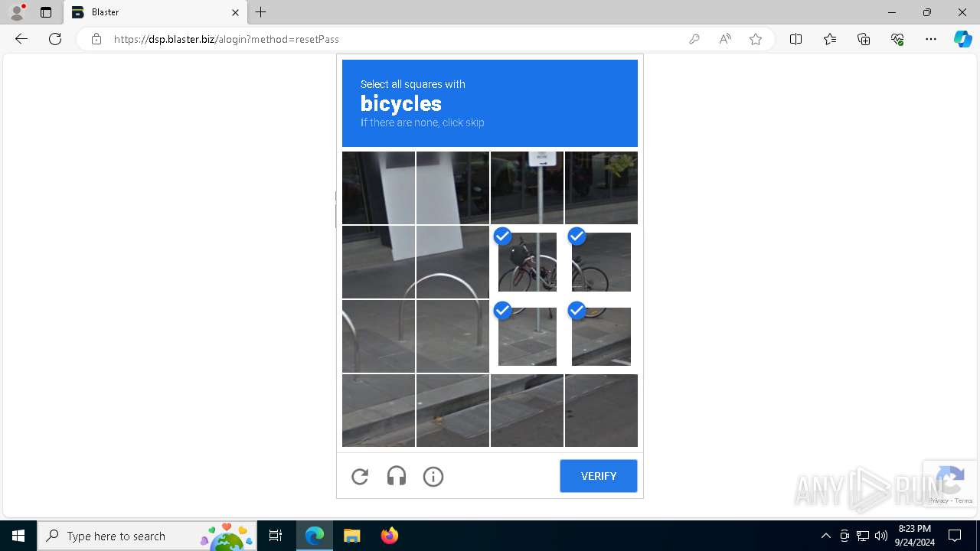Deselect checked bicycle tile with handlebars basket

(528, 262)
